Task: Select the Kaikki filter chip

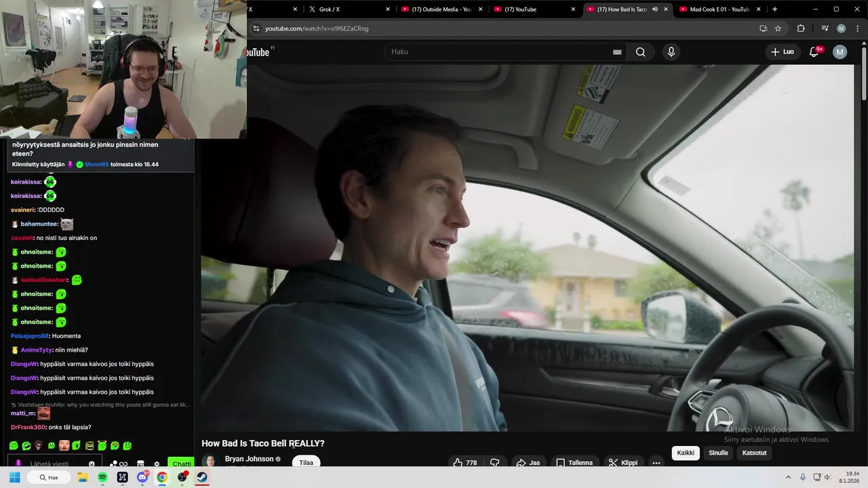Action: pos(686,453)
